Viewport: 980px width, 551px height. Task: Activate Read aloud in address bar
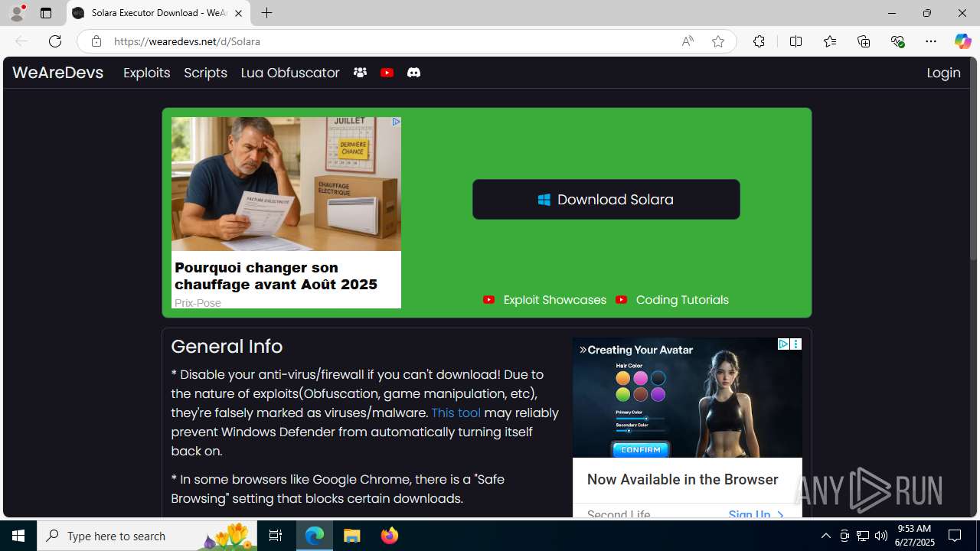[x=688, y=41]
